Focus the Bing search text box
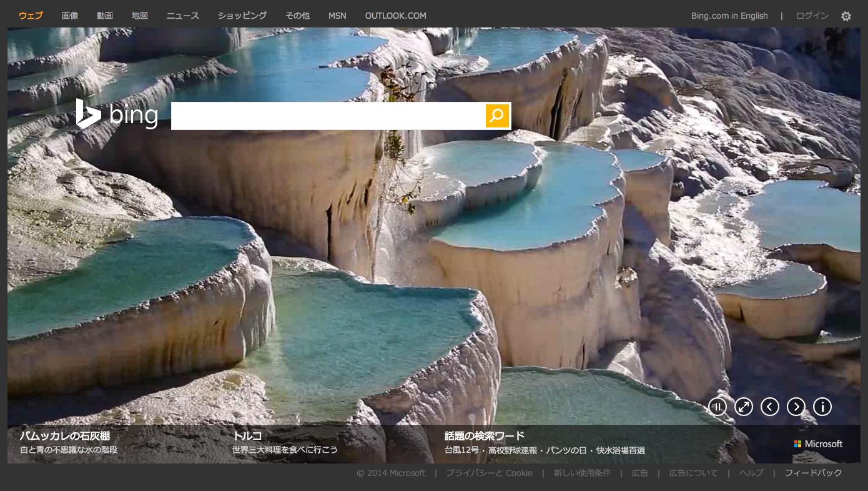This screenshot has height=491, width=868. 328,116
